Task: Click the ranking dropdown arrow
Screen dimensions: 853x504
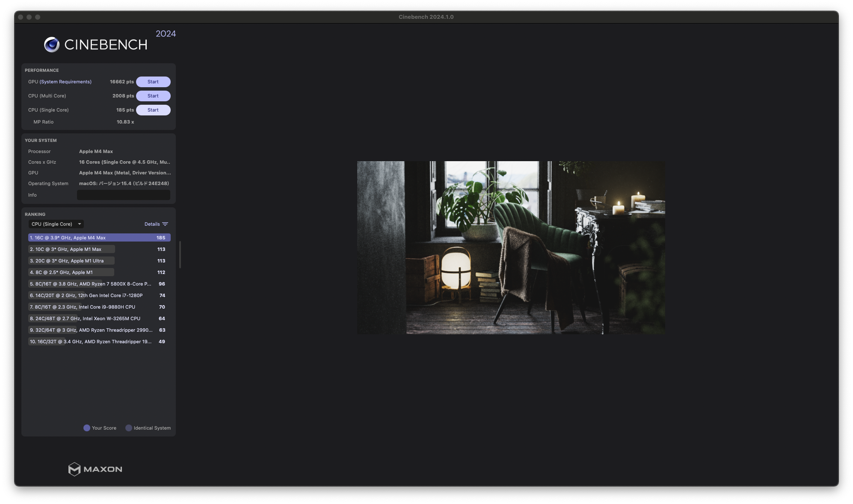Action: pos(80,224)
